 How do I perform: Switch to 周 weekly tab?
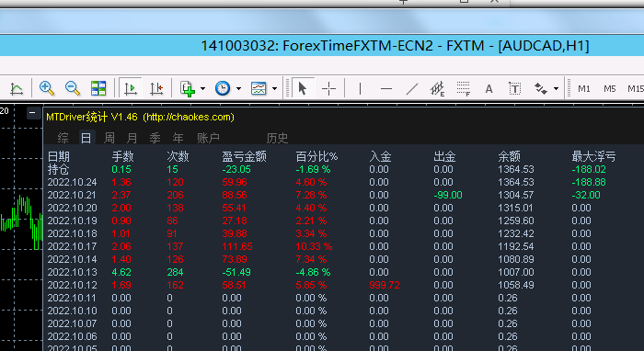[x=109, y=138]
